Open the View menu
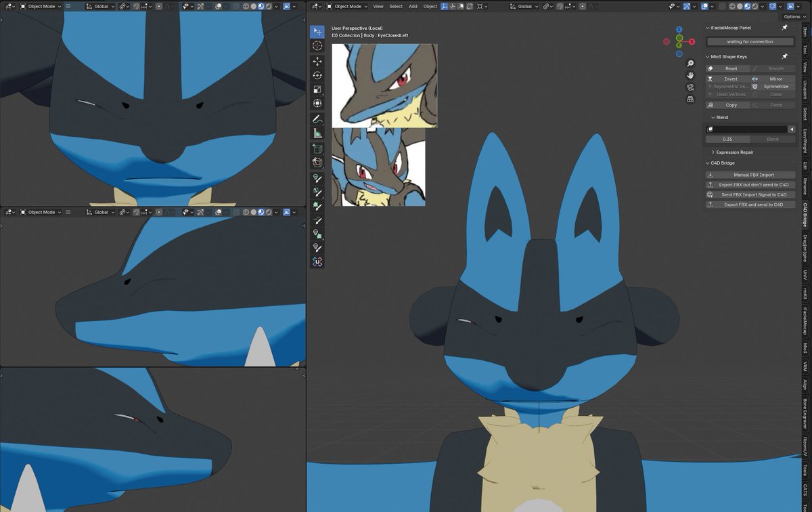Image resolution: width=812 pixels, height=512 pixels. point(378,6)
